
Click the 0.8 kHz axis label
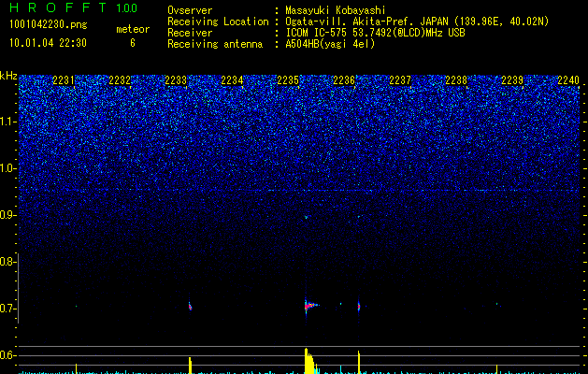click(x=7, y=262)
